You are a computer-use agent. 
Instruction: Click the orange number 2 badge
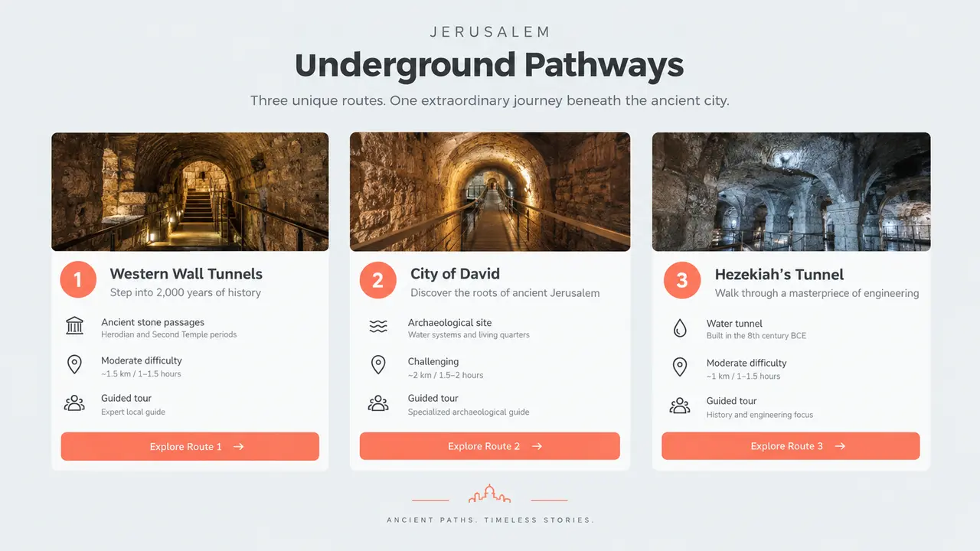tap(377, 280)
